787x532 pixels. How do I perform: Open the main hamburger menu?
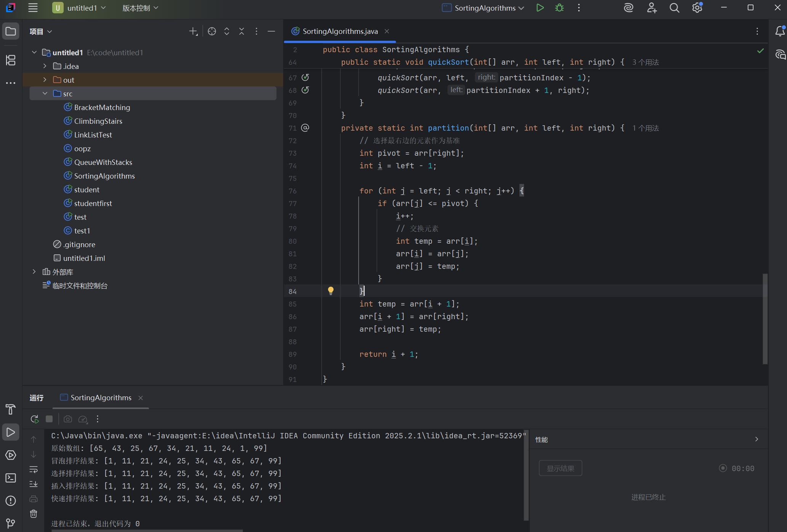(x=33, y=8)
